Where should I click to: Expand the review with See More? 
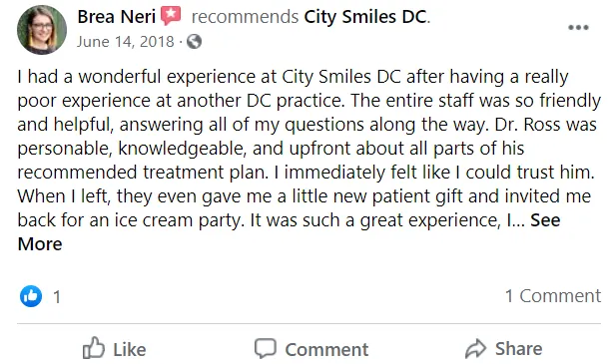pos(545,220)
